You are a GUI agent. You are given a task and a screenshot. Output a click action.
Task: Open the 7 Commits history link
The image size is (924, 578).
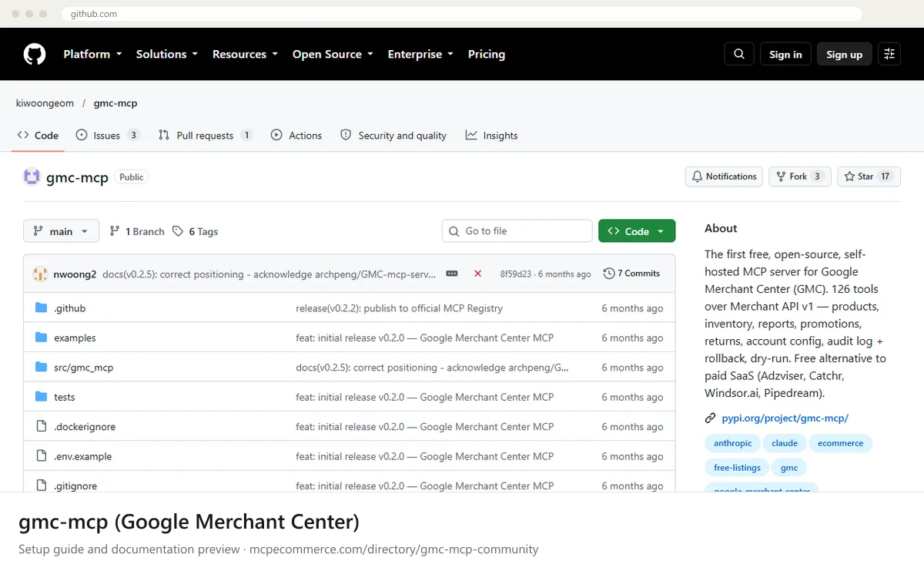[x=631, y=274]
